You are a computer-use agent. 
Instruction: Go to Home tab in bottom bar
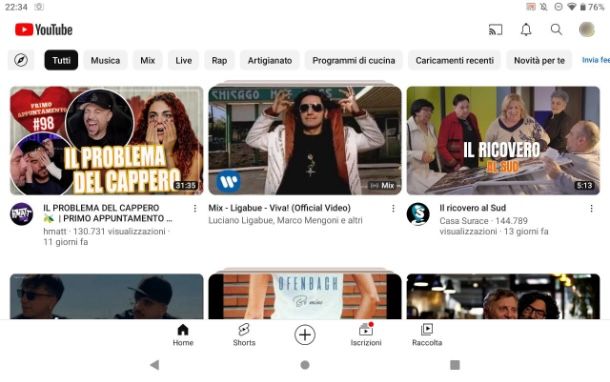tap(183, 335)
